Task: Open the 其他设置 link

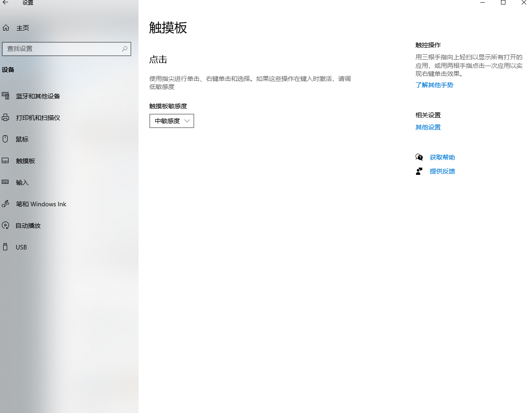Action: click(428, 128)
